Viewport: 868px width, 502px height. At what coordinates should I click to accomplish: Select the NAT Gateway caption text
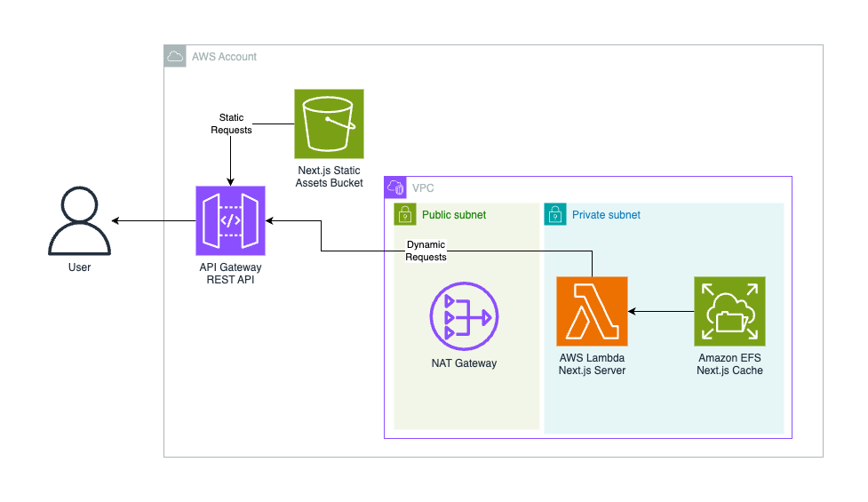pos(464,363)
